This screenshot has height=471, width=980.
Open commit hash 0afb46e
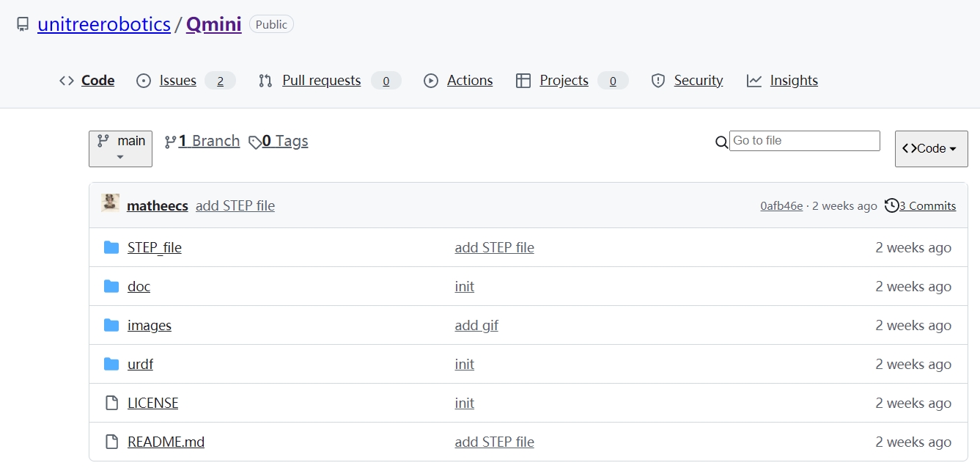pyautogui.click(x=781, y=206)
